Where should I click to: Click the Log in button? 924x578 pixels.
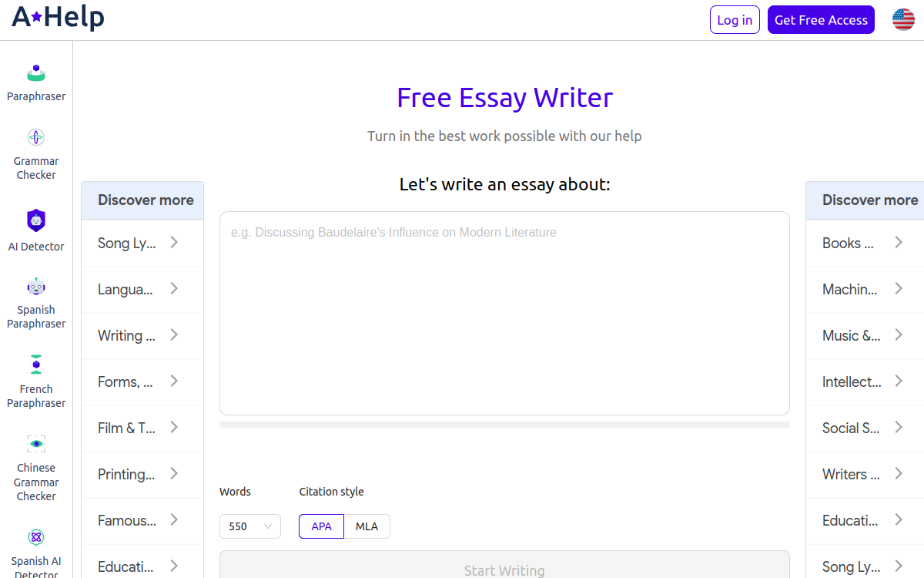(x=735, y=20)
